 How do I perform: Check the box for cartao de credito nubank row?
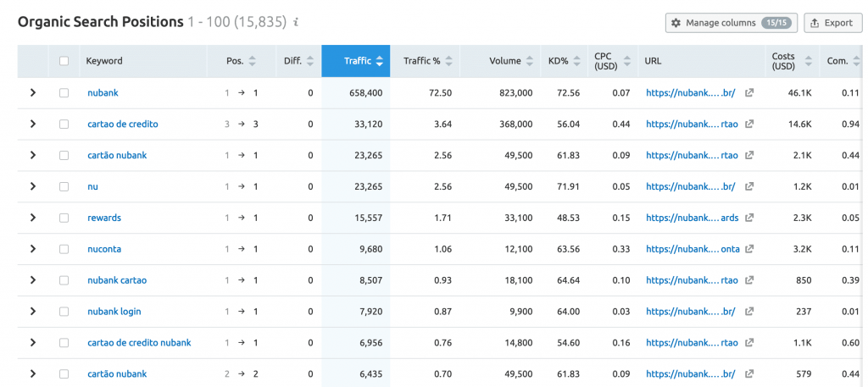point(64,343)
